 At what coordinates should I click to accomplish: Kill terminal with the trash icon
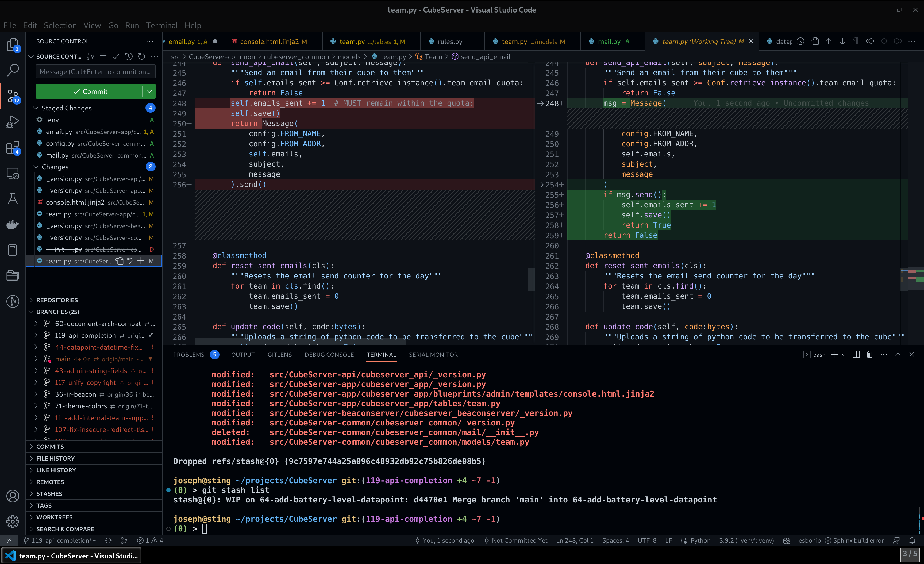coord(870,354)
